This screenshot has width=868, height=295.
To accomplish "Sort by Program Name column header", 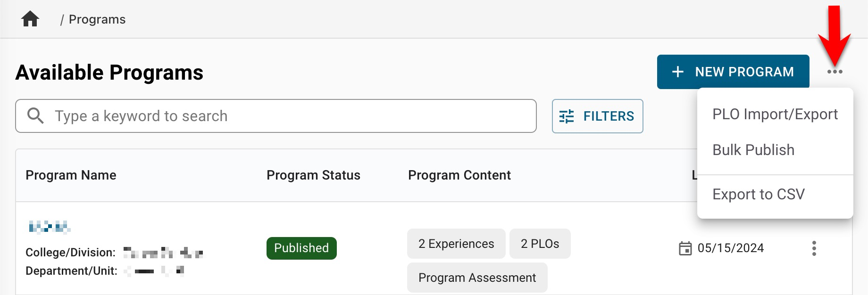I will pos(71,175).
